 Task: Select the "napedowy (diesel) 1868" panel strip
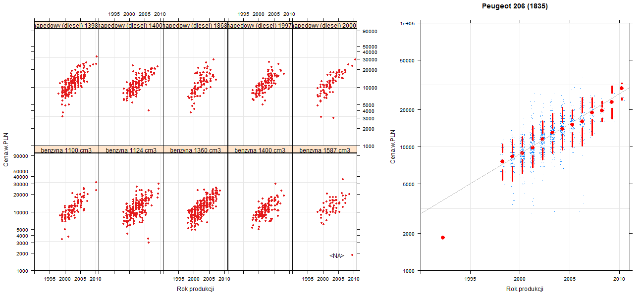[195, 26]
